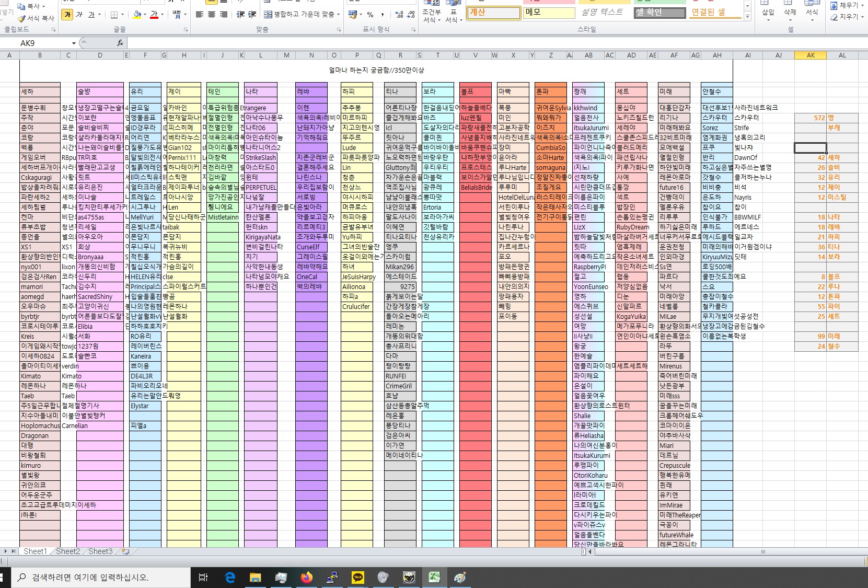The height and width of the screenshot is (588, 868).
Task: Open Conditional Formatting (조건부 서식) menu
Action: click(x=432, y=13)
